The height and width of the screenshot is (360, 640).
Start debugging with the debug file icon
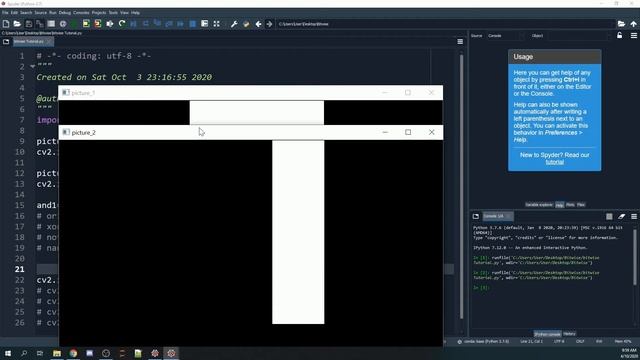(133, 24)
